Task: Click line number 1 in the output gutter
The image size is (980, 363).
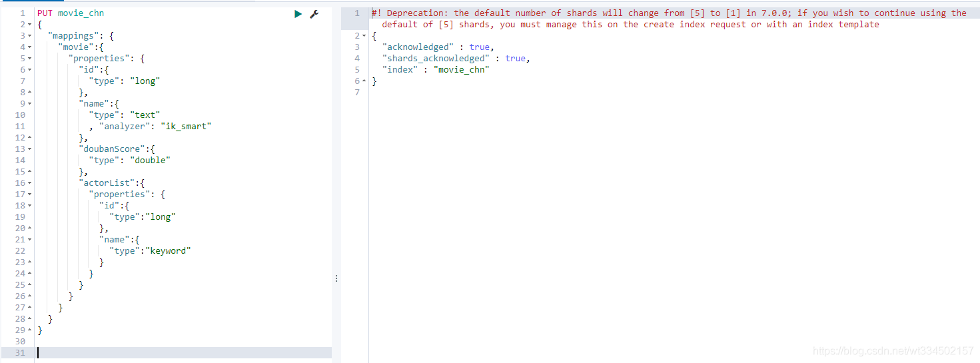Action: (357, 13)
